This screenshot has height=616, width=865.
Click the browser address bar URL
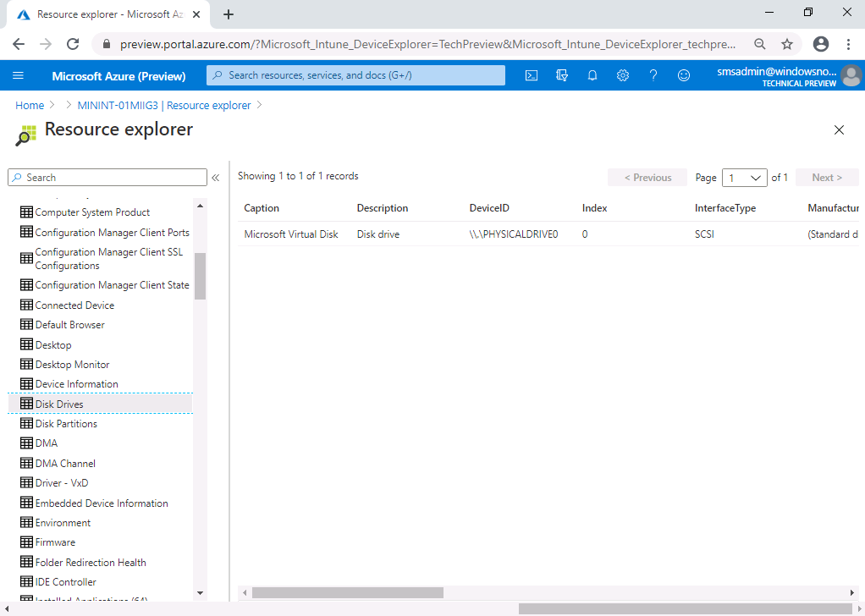pyautogui.click(x=427, y=44)
